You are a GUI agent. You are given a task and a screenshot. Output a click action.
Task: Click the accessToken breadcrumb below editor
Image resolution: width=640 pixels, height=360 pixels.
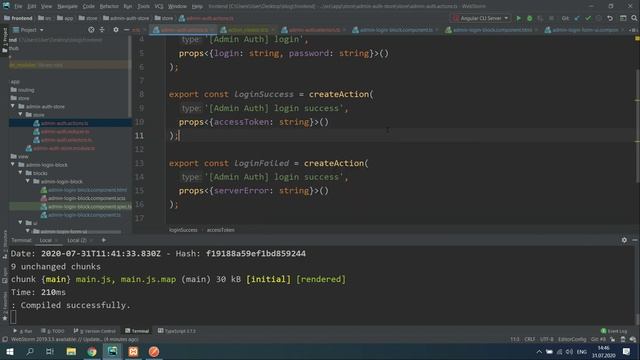coord(220,230)
